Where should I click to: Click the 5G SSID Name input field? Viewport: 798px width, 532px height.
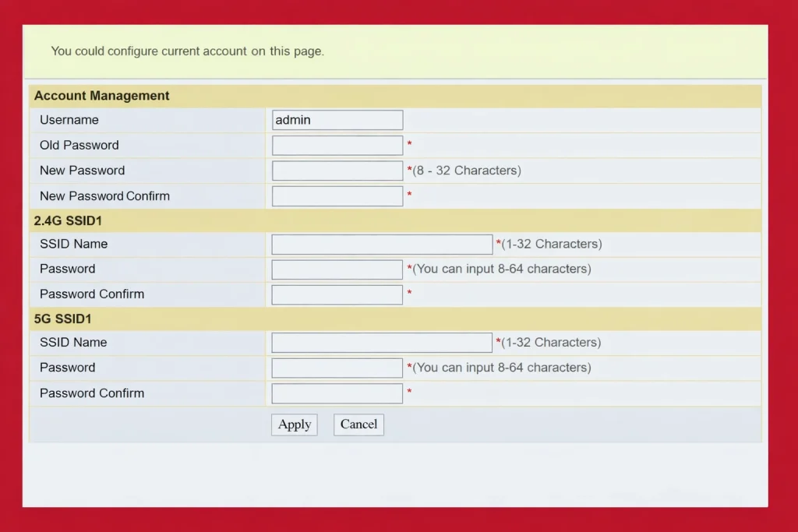coord(382,343)
